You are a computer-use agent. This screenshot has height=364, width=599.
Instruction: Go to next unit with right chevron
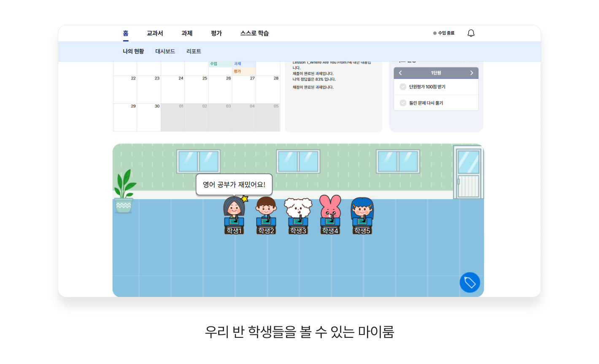tap(472, 73)
